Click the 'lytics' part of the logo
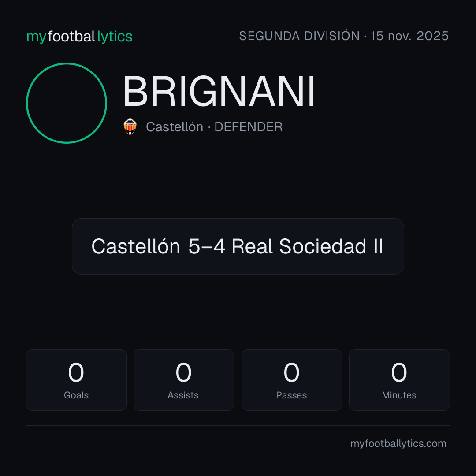 (115, 37)
